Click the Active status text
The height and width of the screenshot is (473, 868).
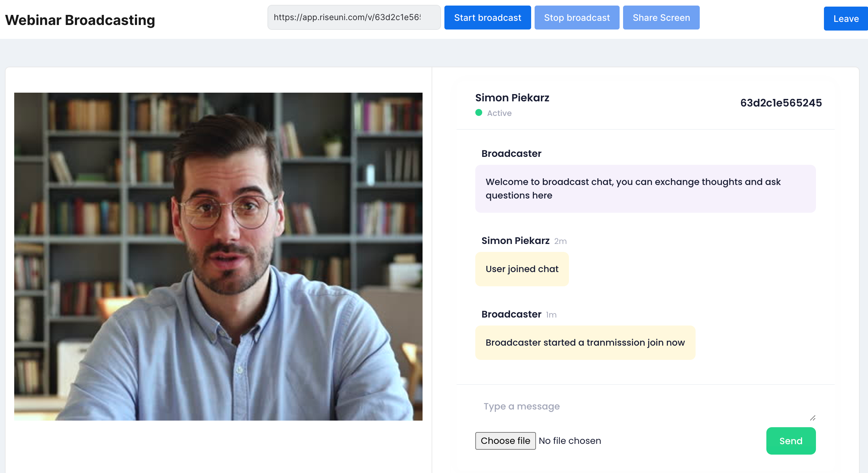coord(499,113)
